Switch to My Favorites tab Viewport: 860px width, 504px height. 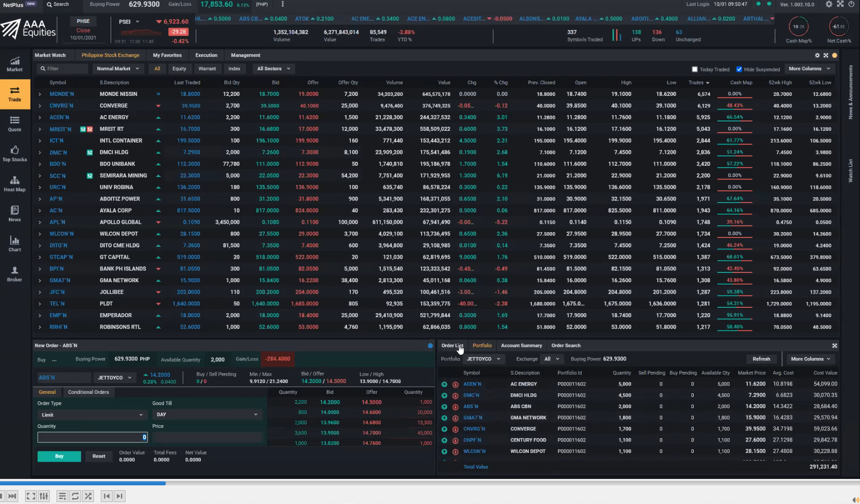(167, 56)
